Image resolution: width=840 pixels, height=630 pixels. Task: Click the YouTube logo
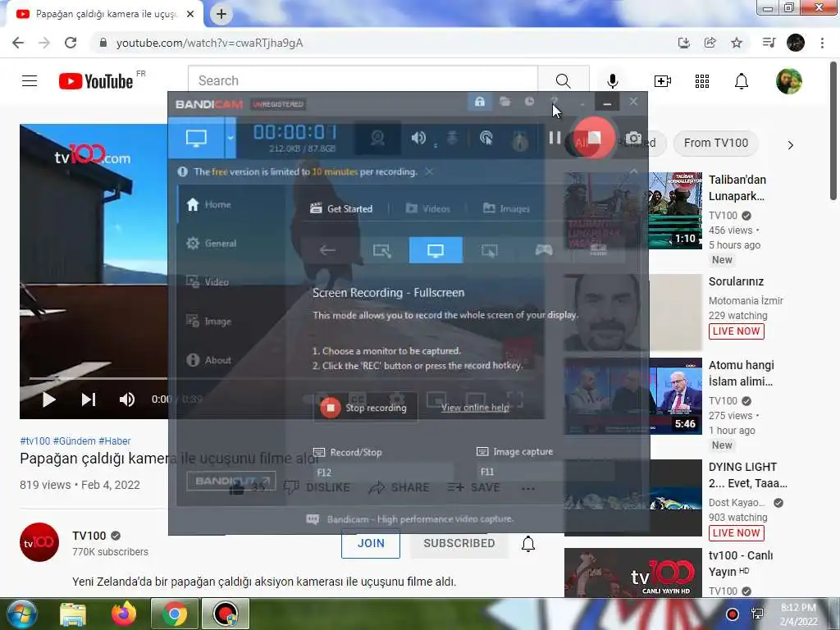coord(96,81)
